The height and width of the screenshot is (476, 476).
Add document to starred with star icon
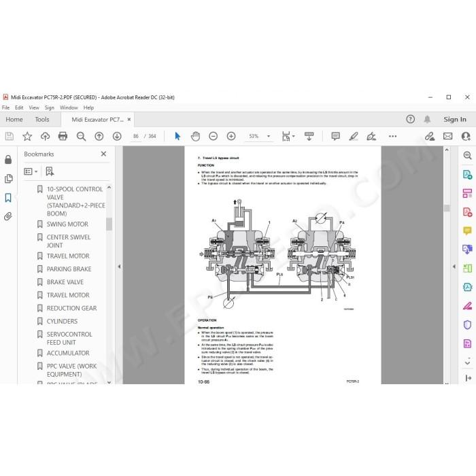click(27, 136)
